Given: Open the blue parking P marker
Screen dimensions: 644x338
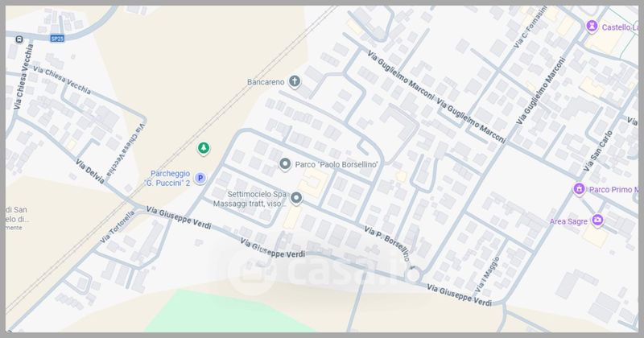Looking at the screenshot, I should tap(200, 178).
